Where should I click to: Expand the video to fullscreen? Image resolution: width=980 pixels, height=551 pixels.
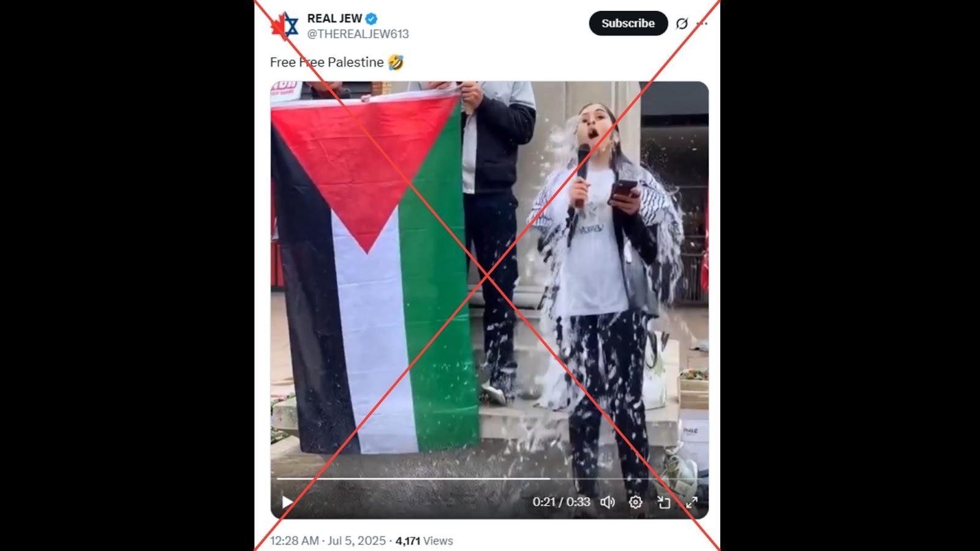tap(692, 502)
